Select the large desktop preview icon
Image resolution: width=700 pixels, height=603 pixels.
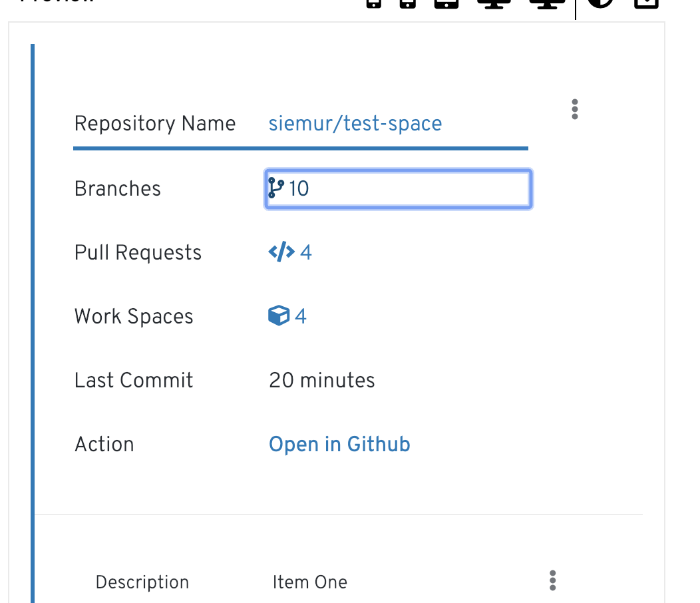click(x=546, y=7)
